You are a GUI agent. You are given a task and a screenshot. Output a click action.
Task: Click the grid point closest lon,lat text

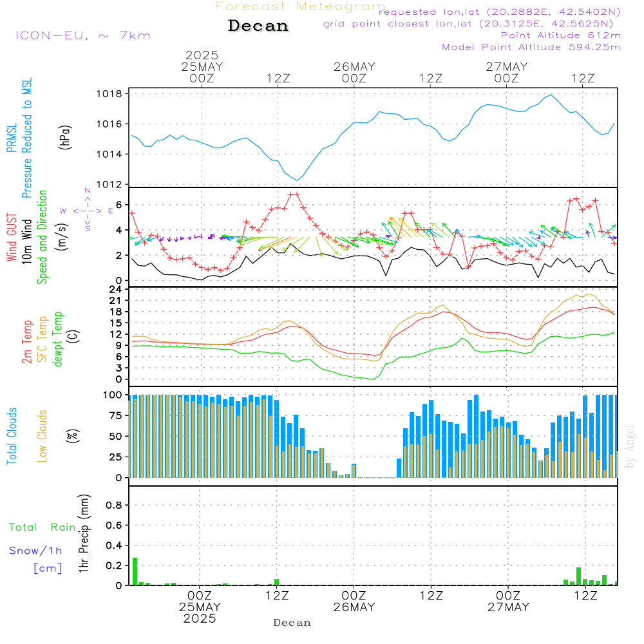coord(472,24)
